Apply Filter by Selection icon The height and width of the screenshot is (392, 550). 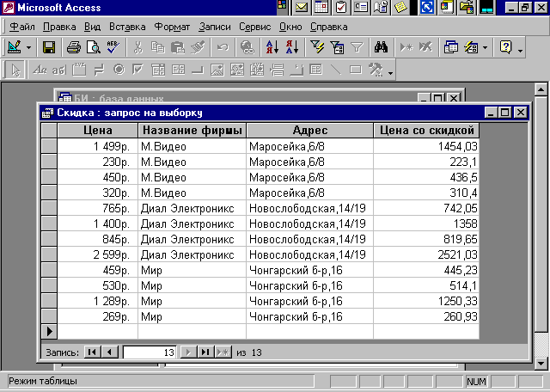coord(317,47)
